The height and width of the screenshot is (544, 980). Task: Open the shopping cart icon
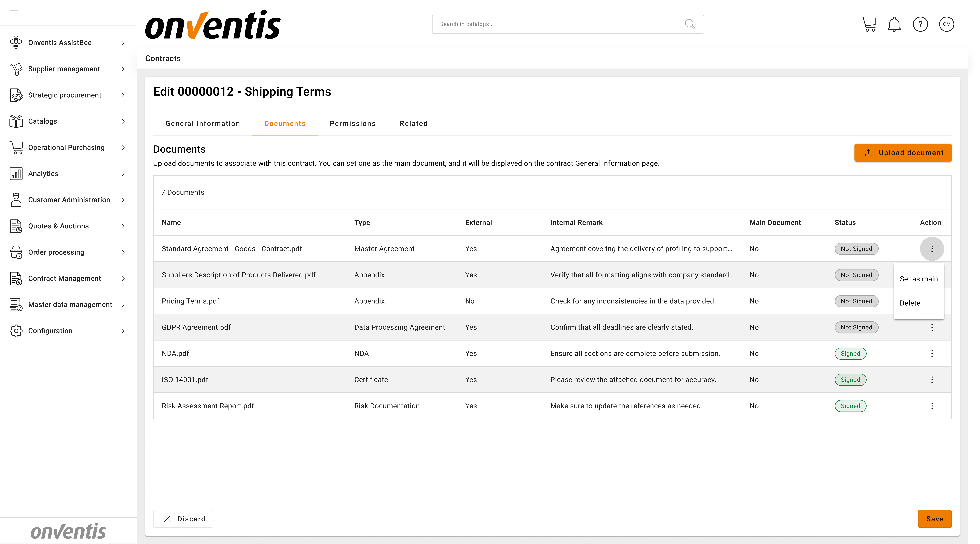click(x=868, y=24)
